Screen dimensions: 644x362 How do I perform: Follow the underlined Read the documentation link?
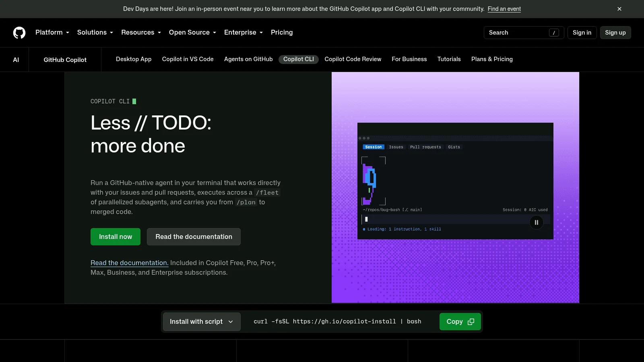(x=129, y=263)
